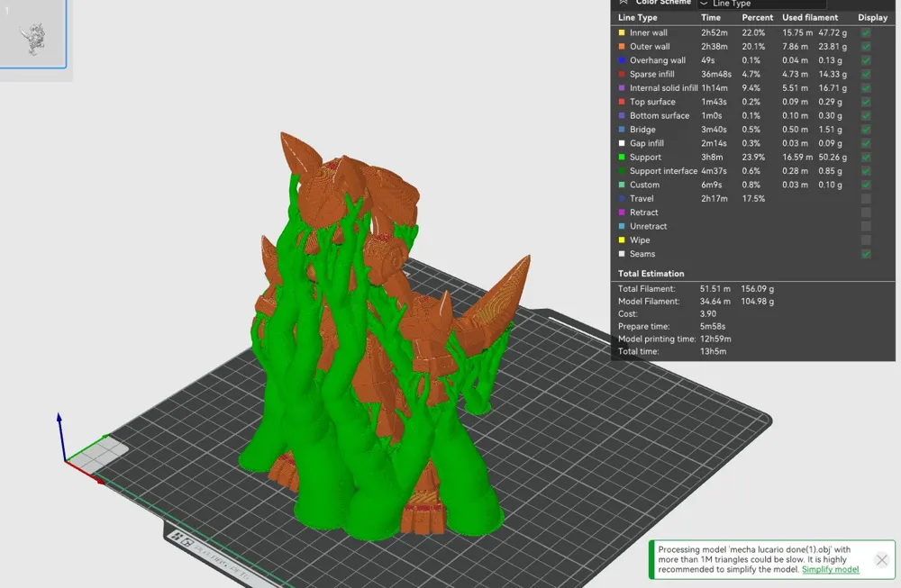
Task: Click the Travel line type legend icon
Action: pyautogui.click(x=620, y=198)
